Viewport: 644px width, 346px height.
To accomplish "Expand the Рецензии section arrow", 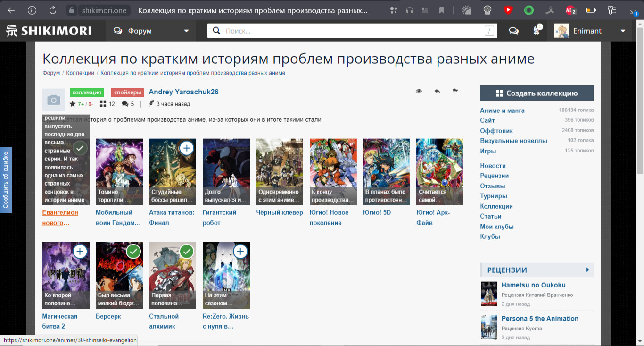I will coord(587,270).
